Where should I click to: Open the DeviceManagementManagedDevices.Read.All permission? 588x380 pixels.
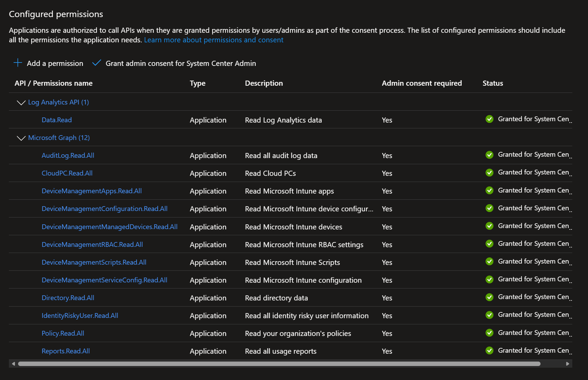pyautogui.click(x=110, y=227)
